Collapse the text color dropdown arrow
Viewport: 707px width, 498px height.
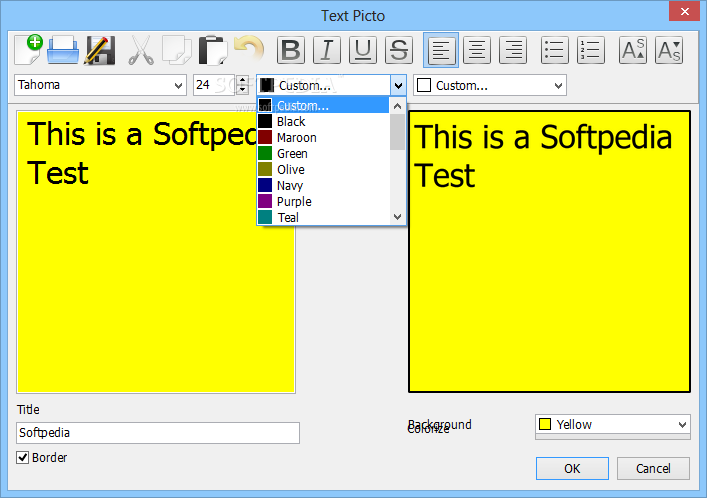pyautogui.click(x=398, y=85)
